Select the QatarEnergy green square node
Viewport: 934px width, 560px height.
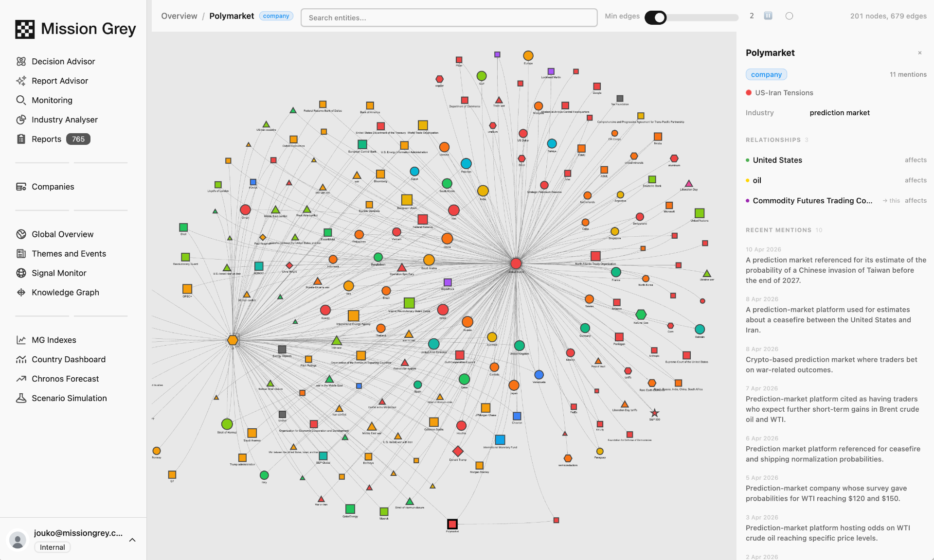click(350, 509)
